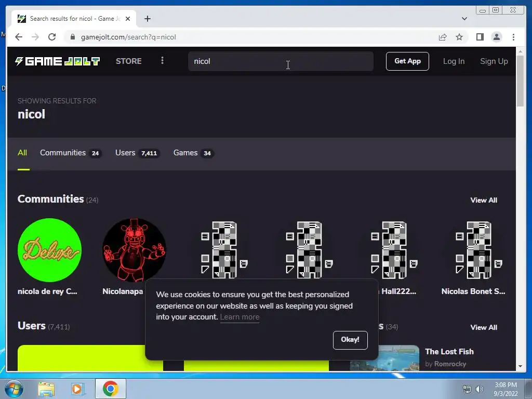Open the Deluxe green community thumbnail
This screenshot has width=532, height=399.
point(49,250)
